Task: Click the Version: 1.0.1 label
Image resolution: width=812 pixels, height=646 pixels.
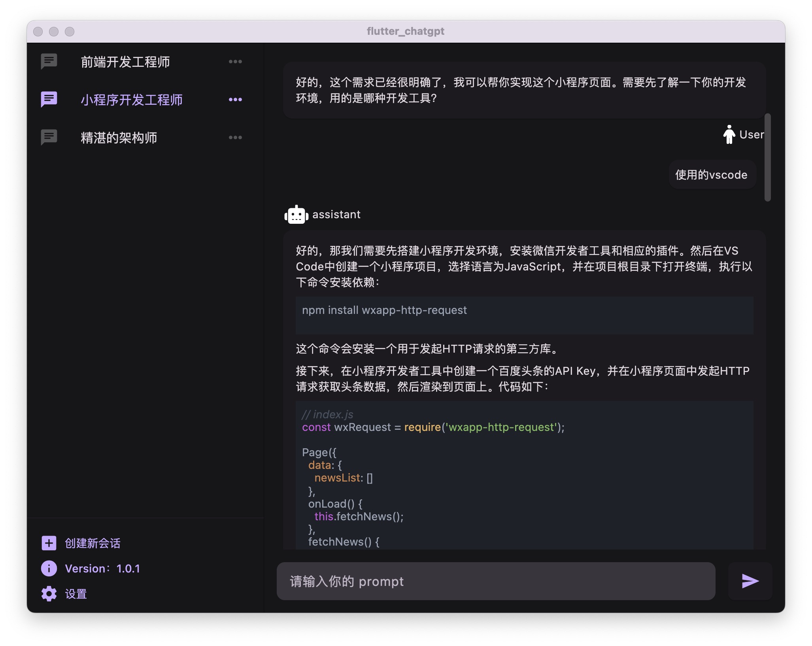Action: click(102, 569)
